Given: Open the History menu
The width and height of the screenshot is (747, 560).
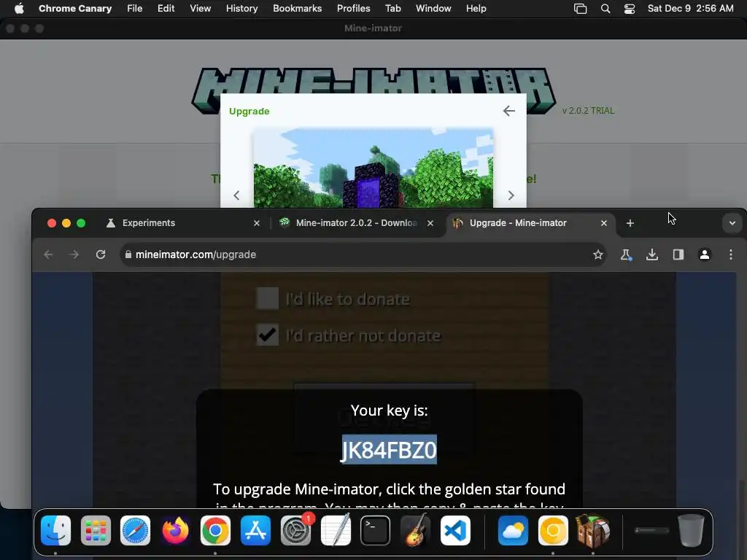Looking at the screenshot, I should [241, 9].
